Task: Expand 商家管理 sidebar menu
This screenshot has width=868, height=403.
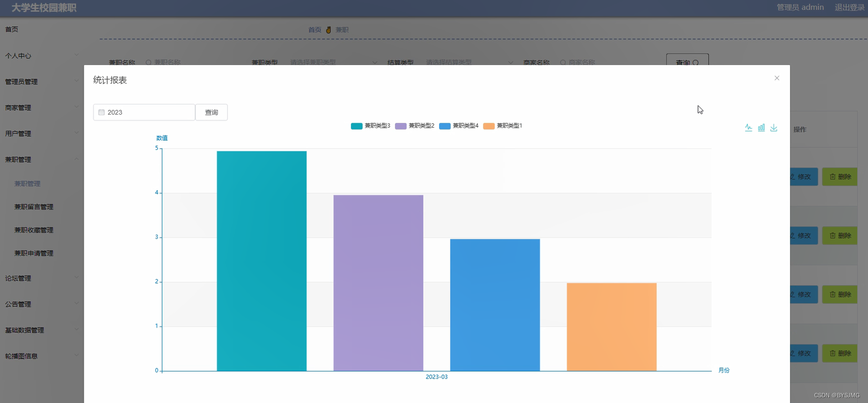Action: 41,107
